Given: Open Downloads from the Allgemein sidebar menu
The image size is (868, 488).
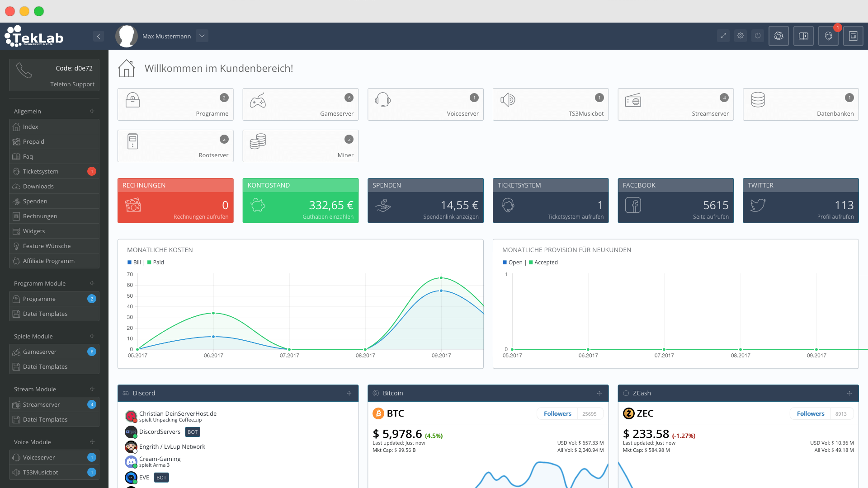Looking at the screenshot, I should 38,186.
